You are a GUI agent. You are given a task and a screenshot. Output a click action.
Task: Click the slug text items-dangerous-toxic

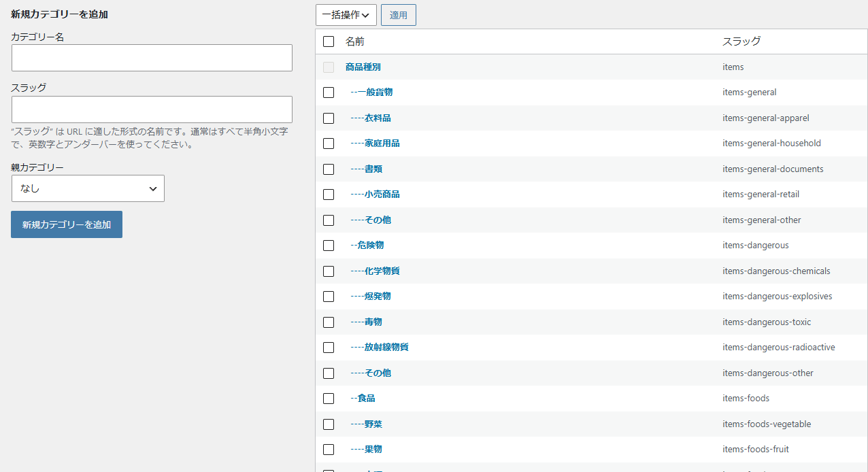click(767, 322)
